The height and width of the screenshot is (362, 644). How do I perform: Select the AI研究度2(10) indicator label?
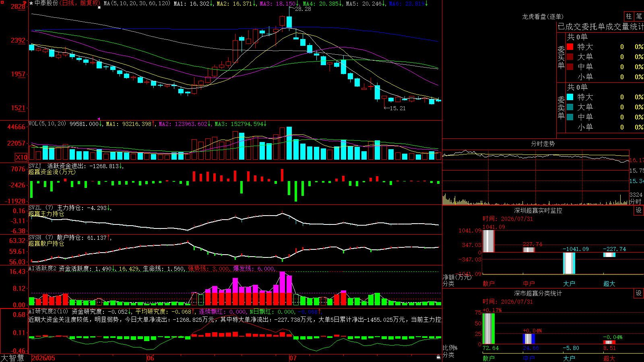click(49, 311)
